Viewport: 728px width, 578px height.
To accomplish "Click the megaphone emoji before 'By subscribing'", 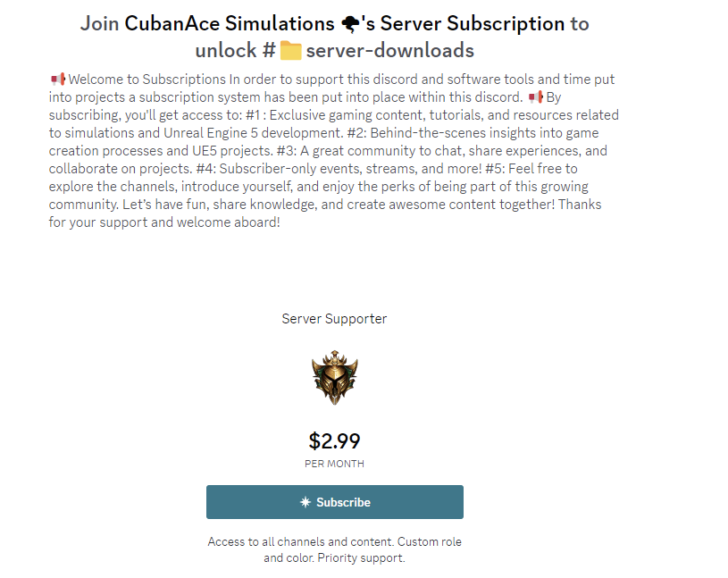I will coord(536,97).
